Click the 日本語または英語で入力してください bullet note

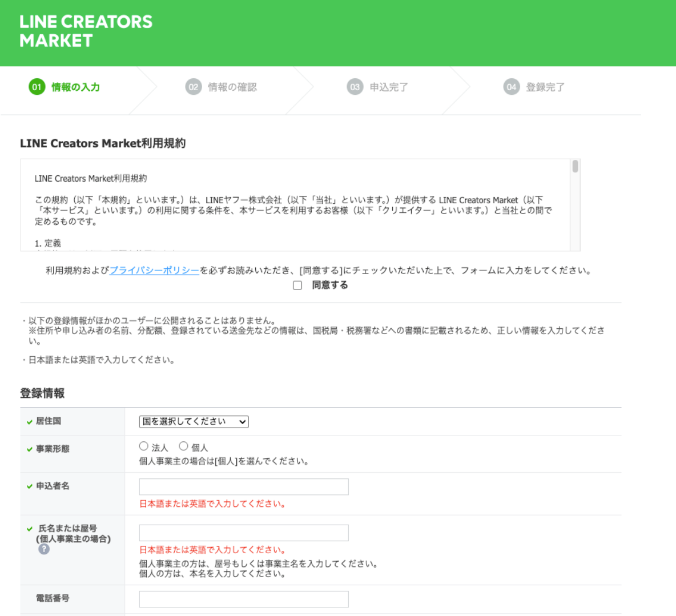click(x=101, y=360)
